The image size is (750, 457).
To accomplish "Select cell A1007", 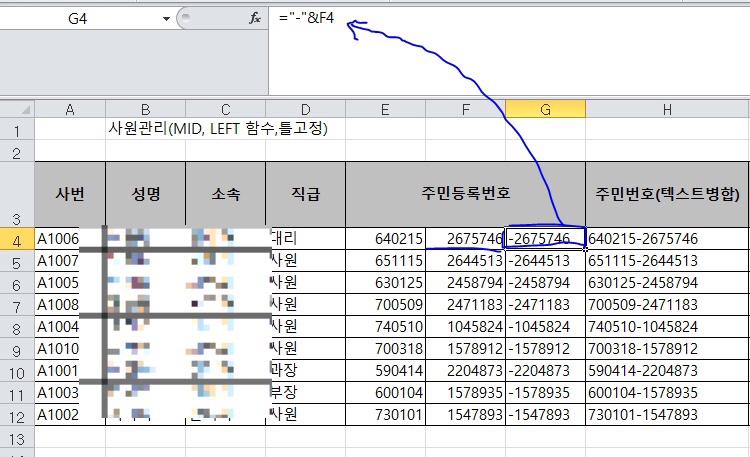I will coord(70,261).
